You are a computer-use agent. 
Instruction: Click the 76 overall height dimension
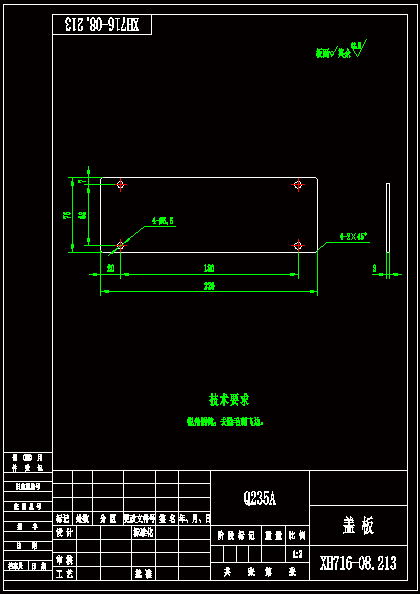67,215
